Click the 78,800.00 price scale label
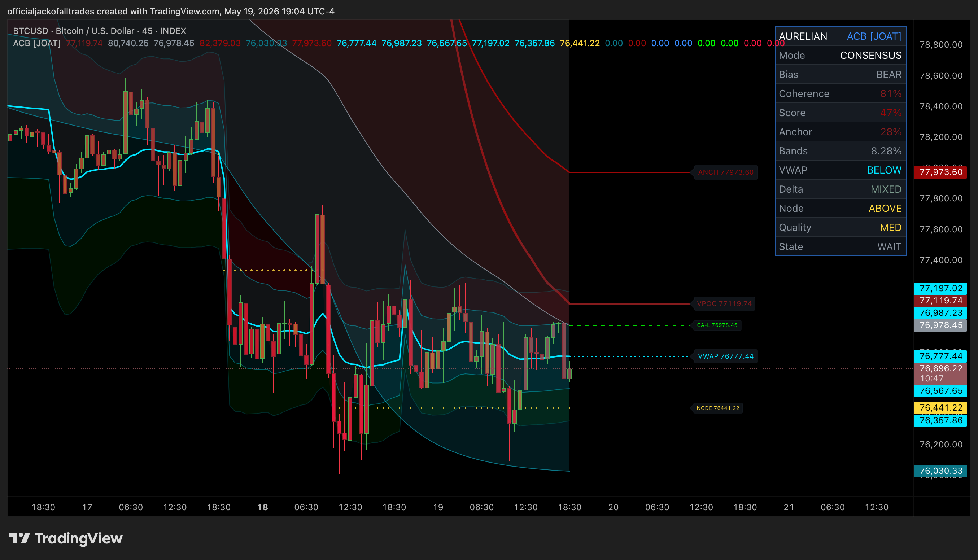The width and height of the screenshot is (978, 560). point(941,45)
